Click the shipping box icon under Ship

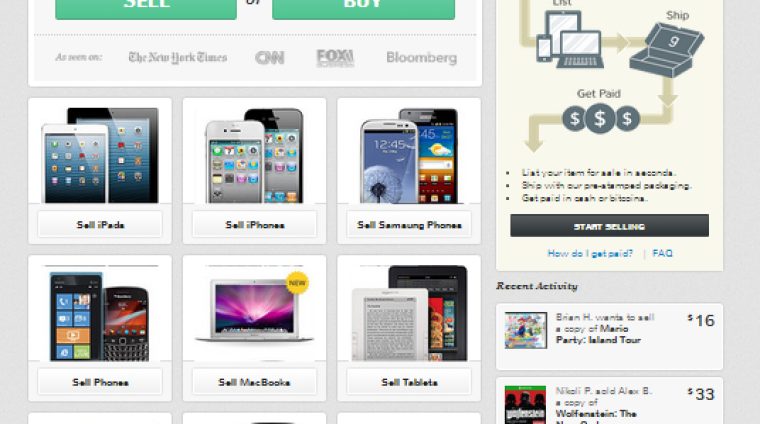(x=667, y=50)
